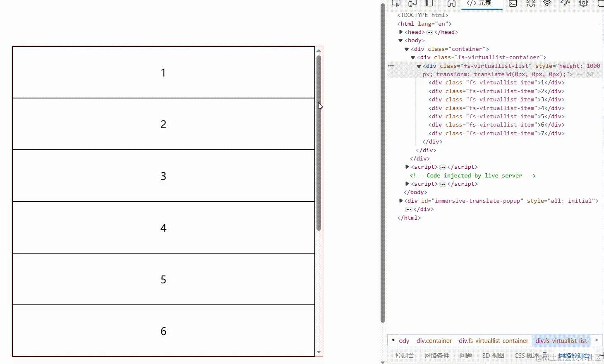The width and height of the screenshot is (604, 364).
Task: Open the 网络控制台 drawer tab
Action: pos(574,356)
